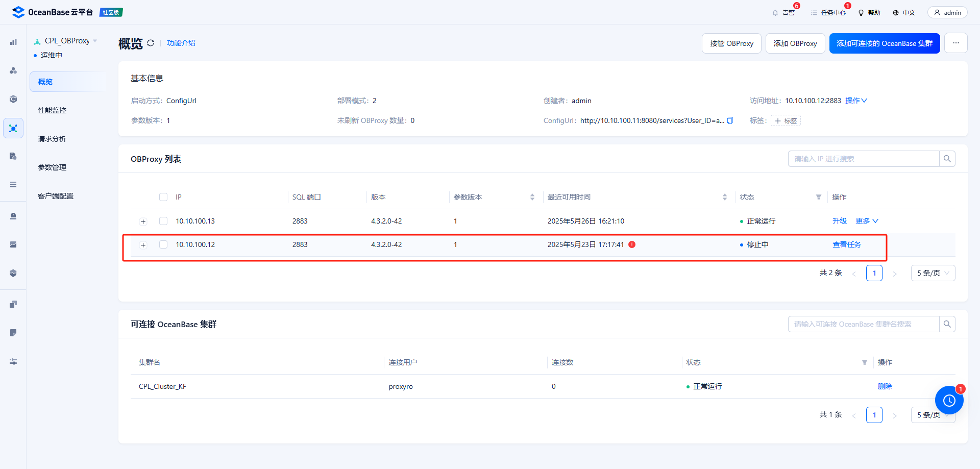Open the system settings sliders sidebar icon
Screen dimensions: 980x469
pyautogui.click(x=13, y=361)
